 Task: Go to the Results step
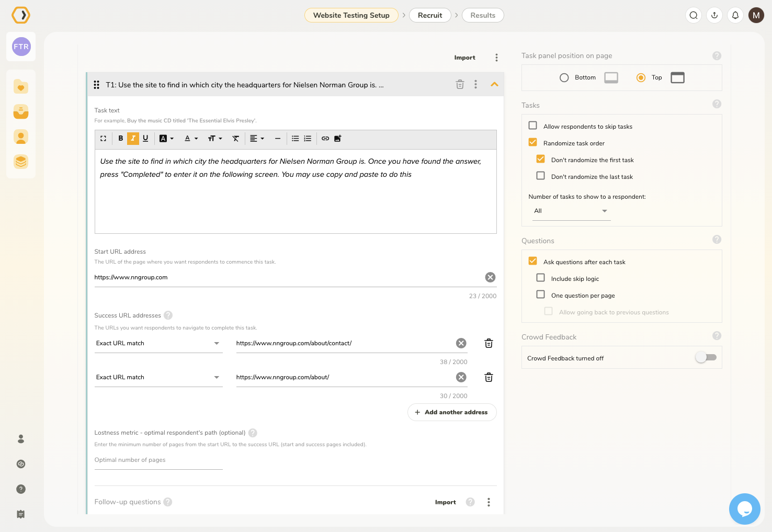483,15
